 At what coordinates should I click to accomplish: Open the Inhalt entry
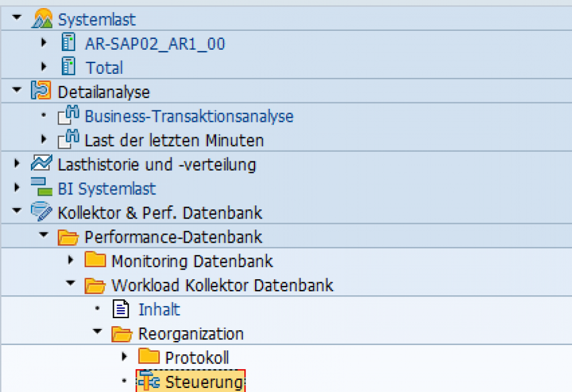[x=159, y=309]
